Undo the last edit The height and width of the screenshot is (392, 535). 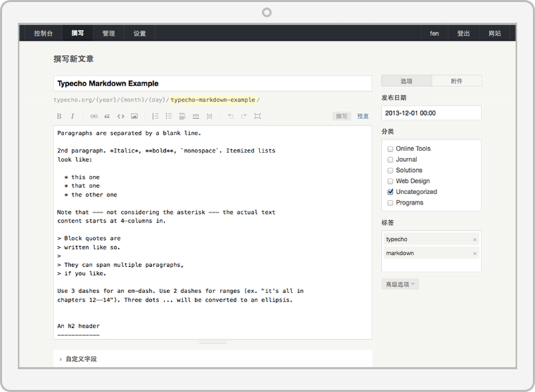click(231, 116)
